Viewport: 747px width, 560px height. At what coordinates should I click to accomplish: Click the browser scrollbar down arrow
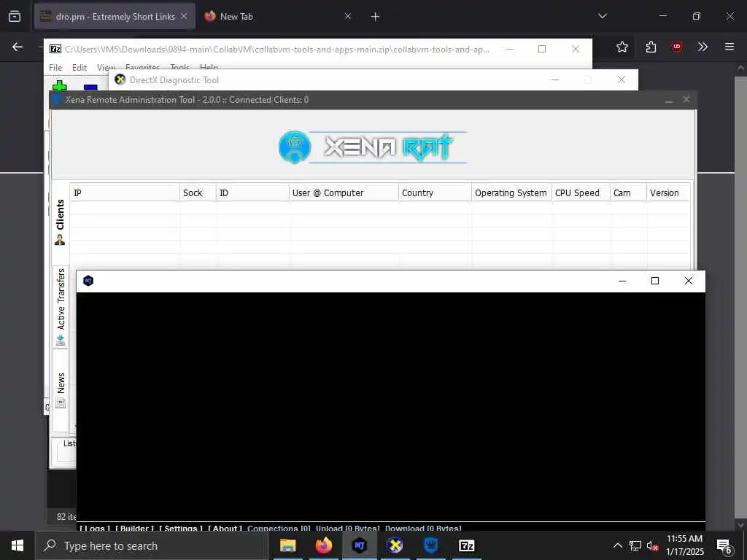[740, 525]
